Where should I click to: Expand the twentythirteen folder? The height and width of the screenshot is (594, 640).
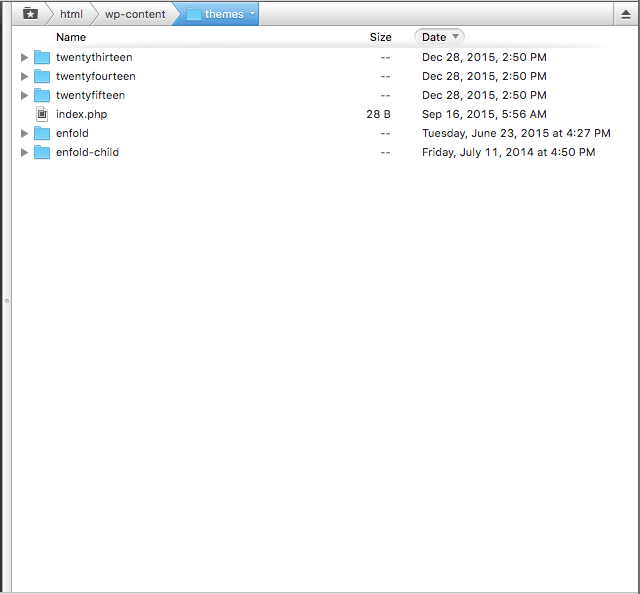(24, 57)
